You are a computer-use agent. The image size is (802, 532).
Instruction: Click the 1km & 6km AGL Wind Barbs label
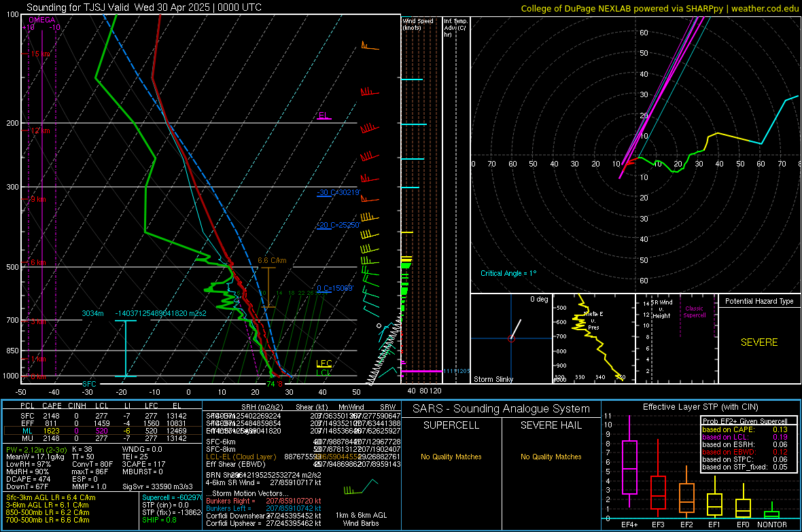(361, 519)
